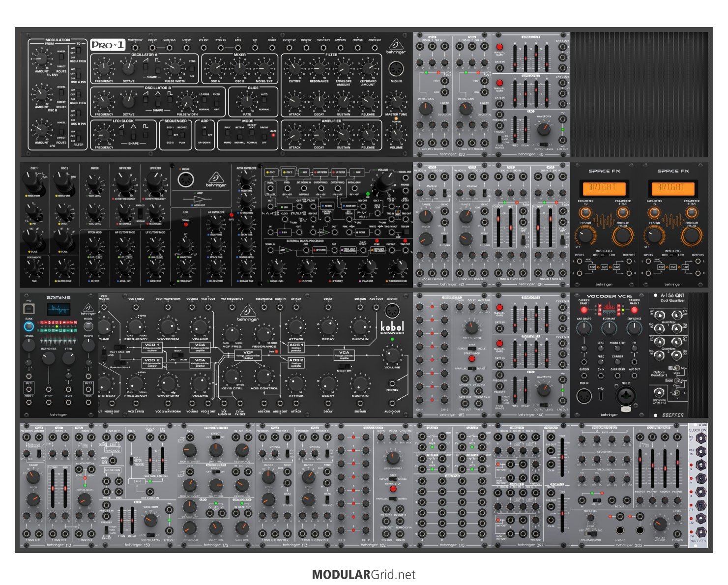
Task: Click the Kobol RESONANCE knob
Action: tap(264, 334)
